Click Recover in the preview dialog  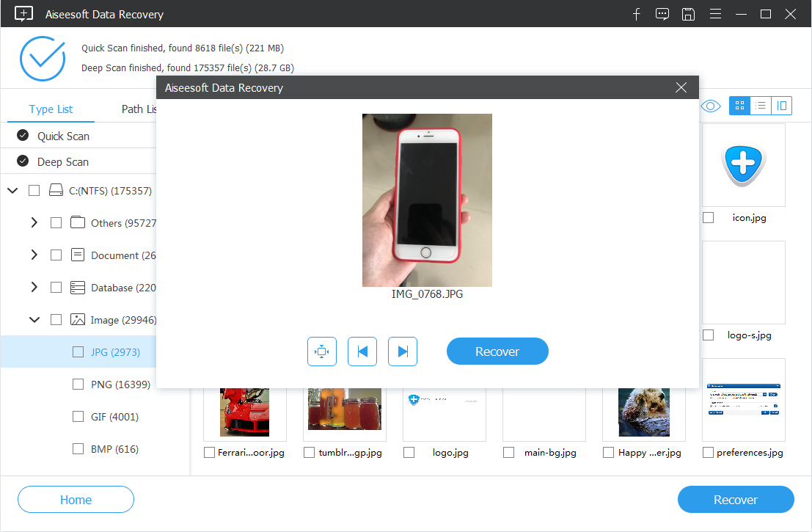(x=497, y=351)
